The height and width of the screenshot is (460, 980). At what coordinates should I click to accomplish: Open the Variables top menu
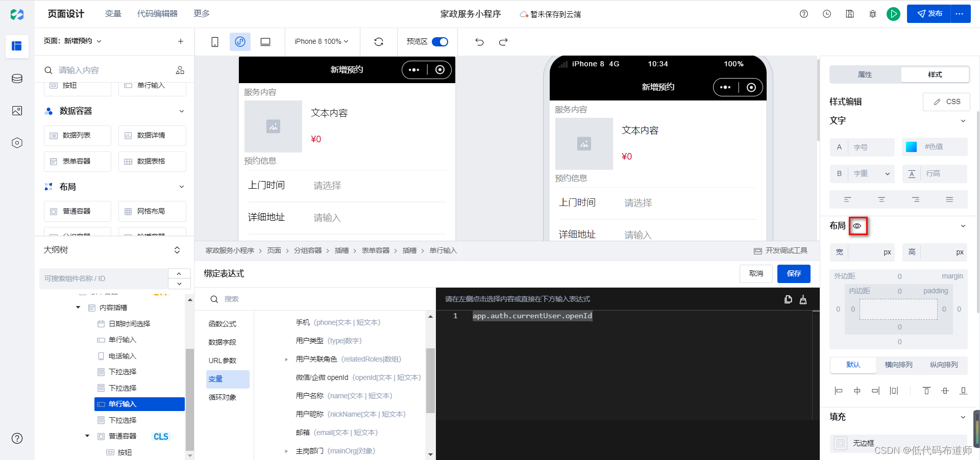pos(113,14)
